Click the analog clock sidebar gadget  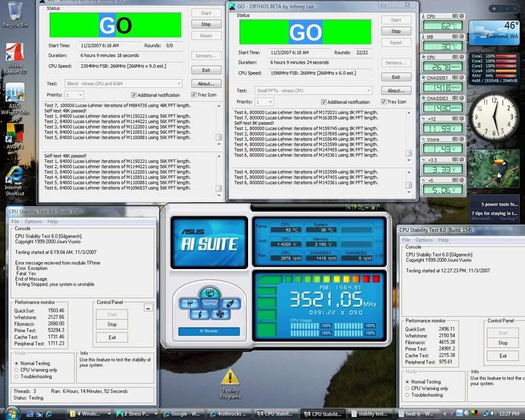(x=494, y=117)
